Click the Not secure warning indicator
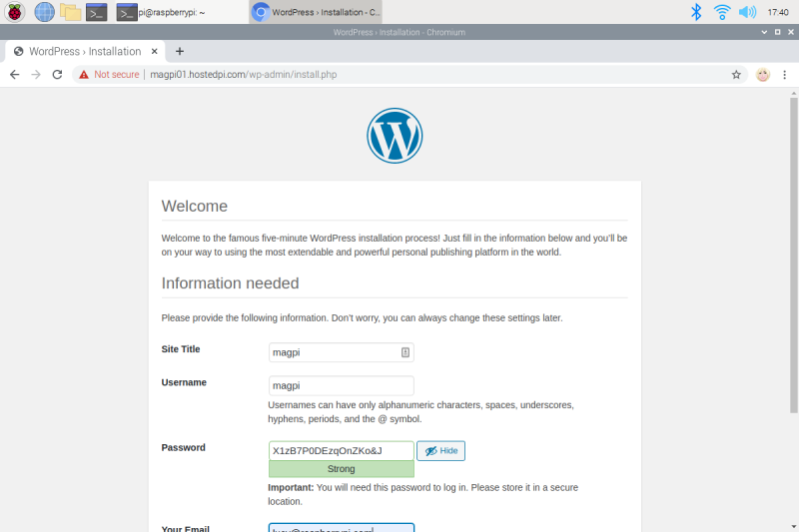This screenshot has height=532, width=799. [109, 74]
